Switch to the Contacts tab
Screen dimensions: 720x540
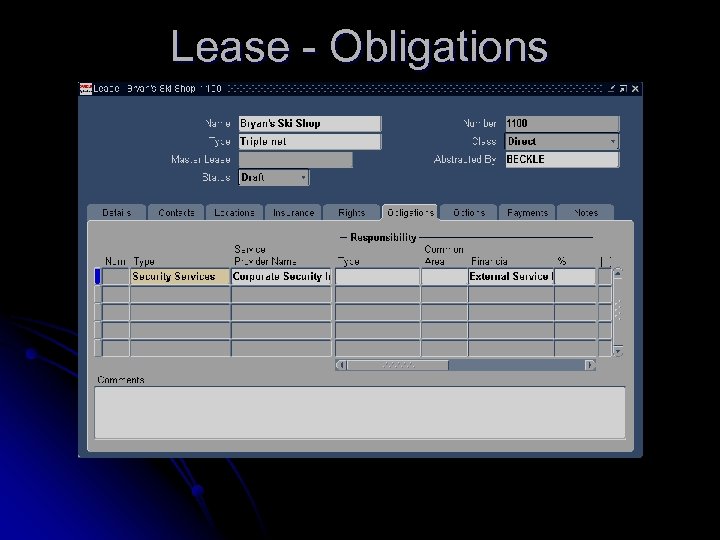(176, 213)
